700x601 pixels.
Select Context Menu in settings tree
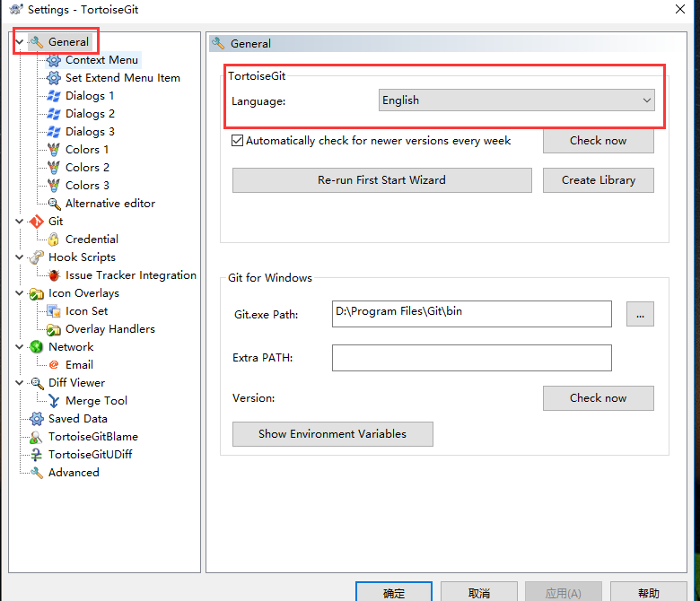pos(101,60)
